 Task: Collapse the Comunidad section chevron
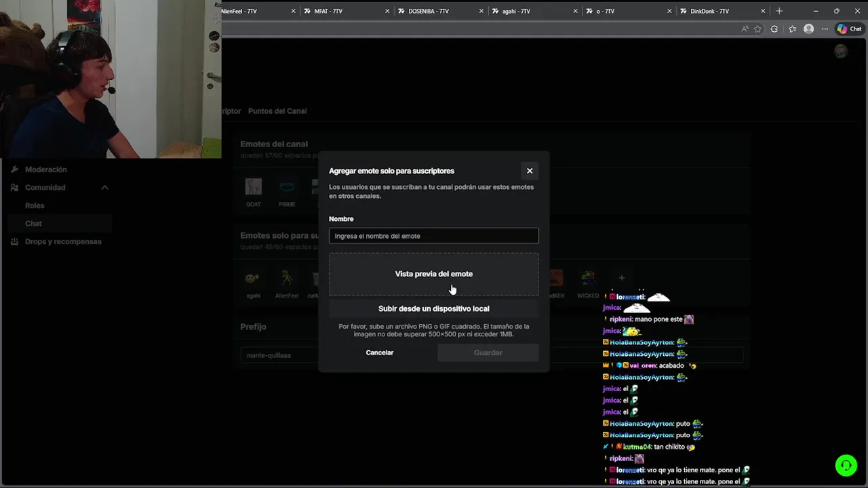(x=104, y=188)
